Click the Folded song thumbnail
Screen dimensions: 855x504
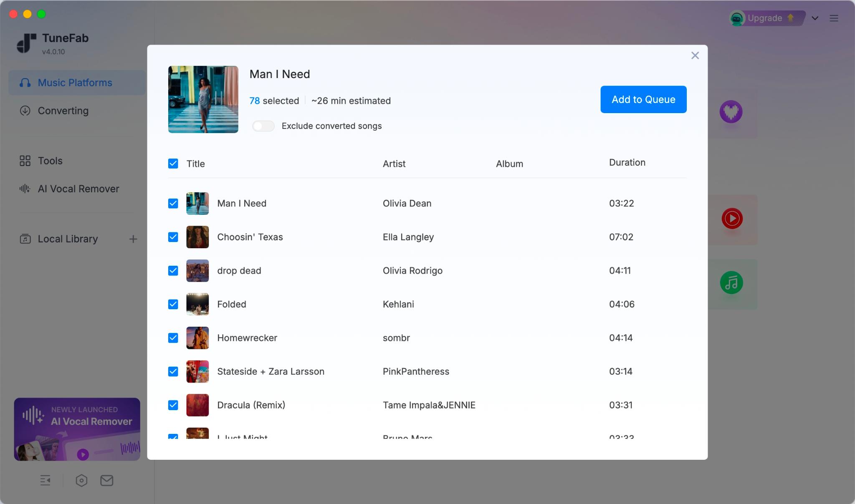[x=197, y=304]
